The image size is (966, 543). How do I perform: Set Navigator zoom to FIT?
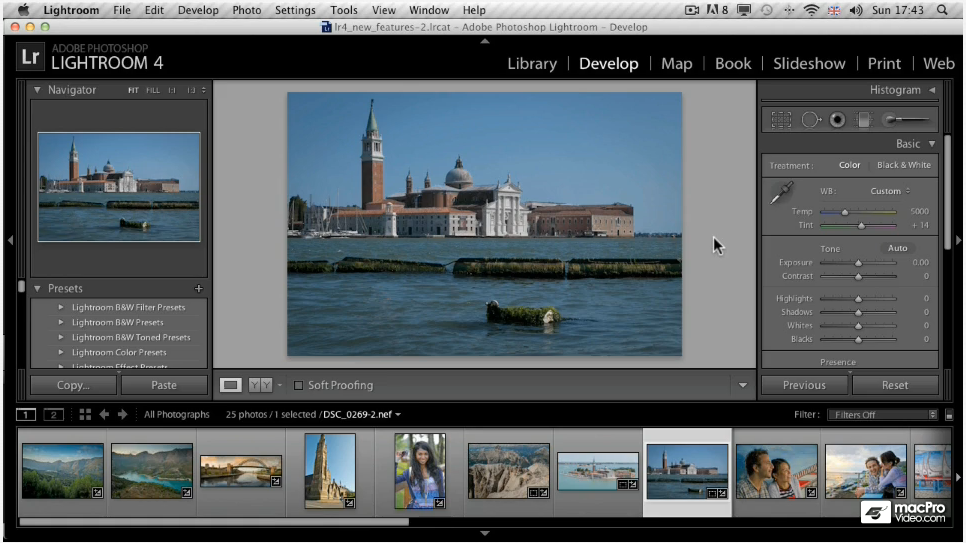[x=133, y=90]
